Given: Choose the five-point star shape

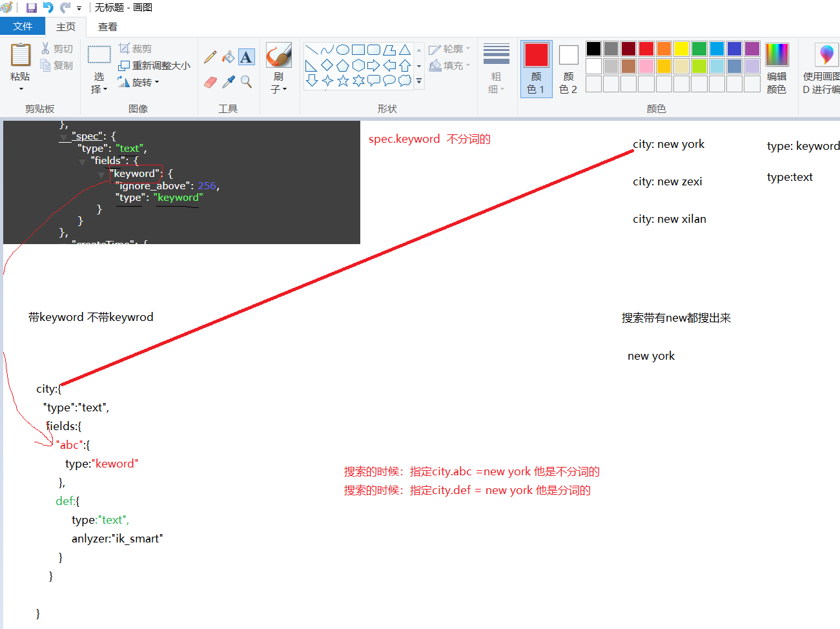Looking at the screenshot, I should 343,81.
